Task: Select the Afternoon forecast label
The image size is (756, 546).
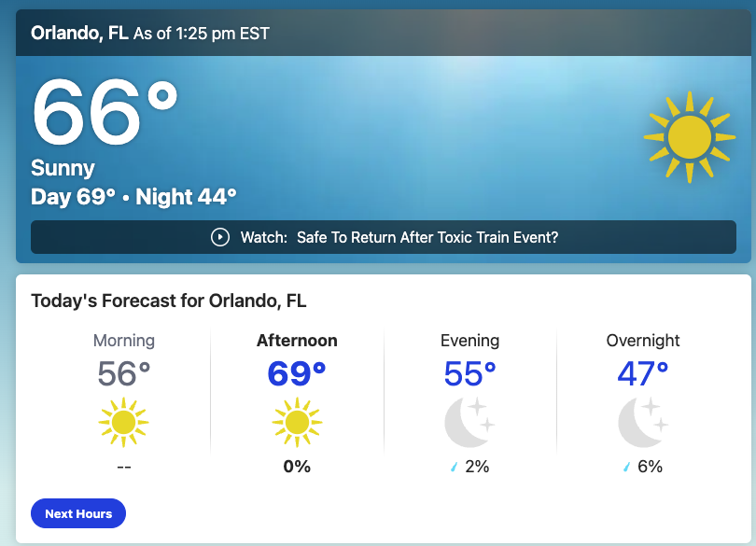Action: [x=297, y=341]
